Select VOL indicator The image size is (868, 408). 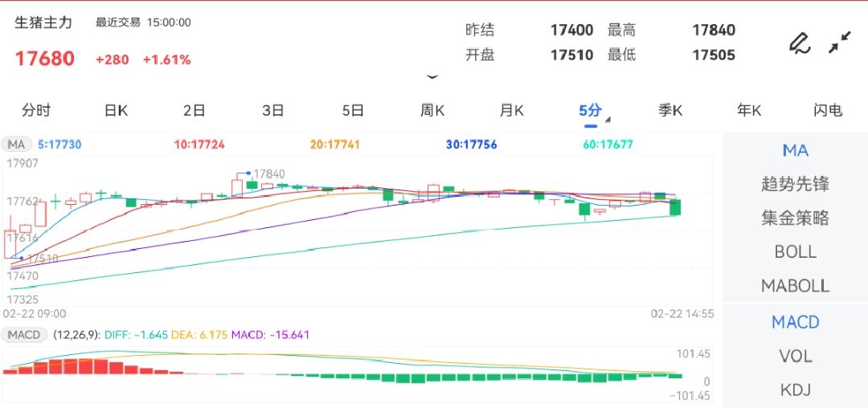pyautogui.click(x=796, y=356)
